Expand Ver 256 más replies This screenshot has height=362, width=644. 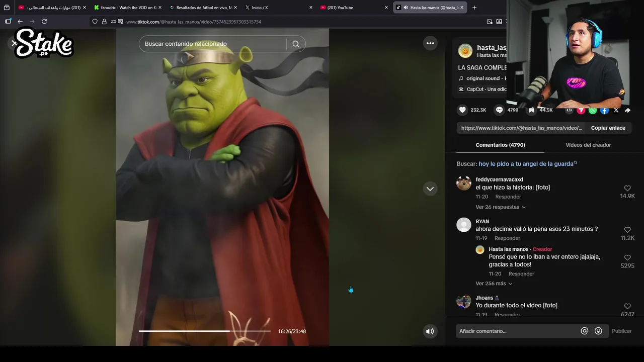click(494, 284)
